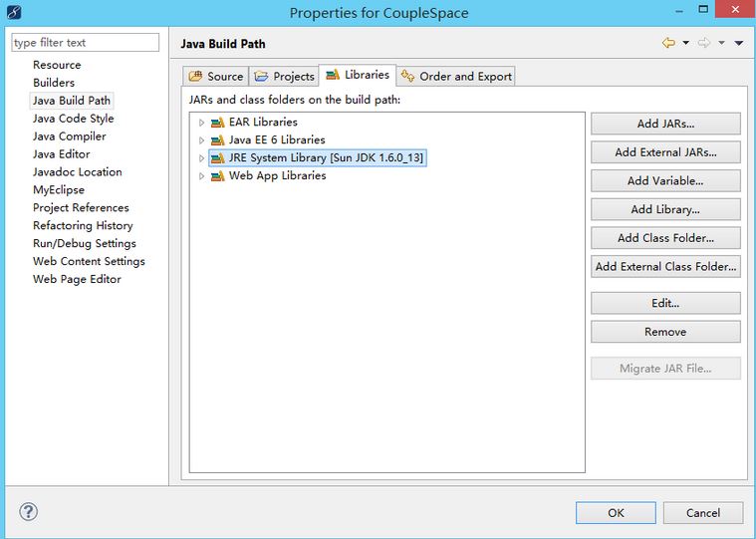
Task: Click the Web App Libraries icon
Action: click(x=218, y=176)
